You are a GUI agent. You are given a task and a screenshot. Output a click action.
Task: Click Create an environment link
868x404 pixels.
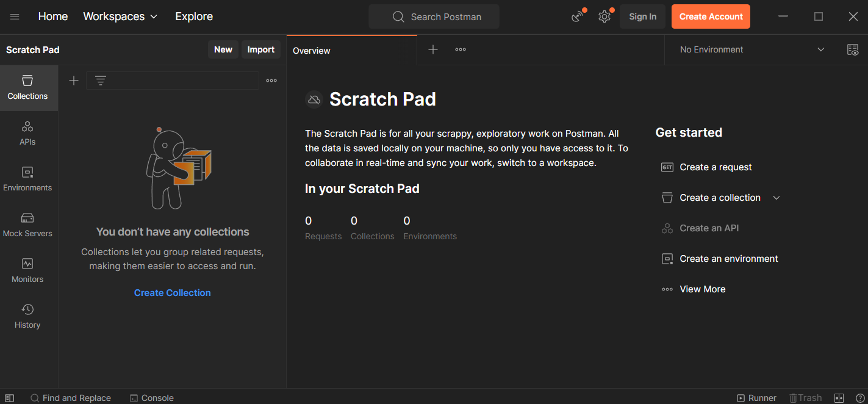729,259
